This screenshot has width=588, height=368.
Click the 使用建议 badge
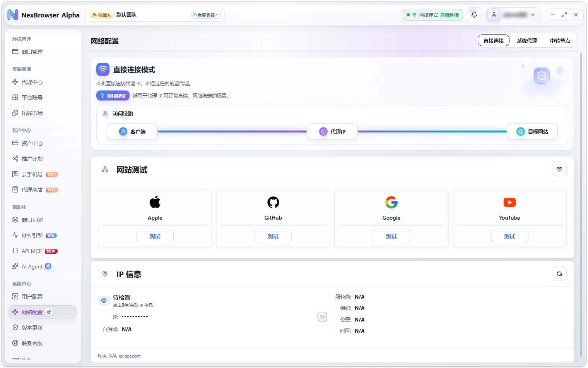(x=113, y=96)
